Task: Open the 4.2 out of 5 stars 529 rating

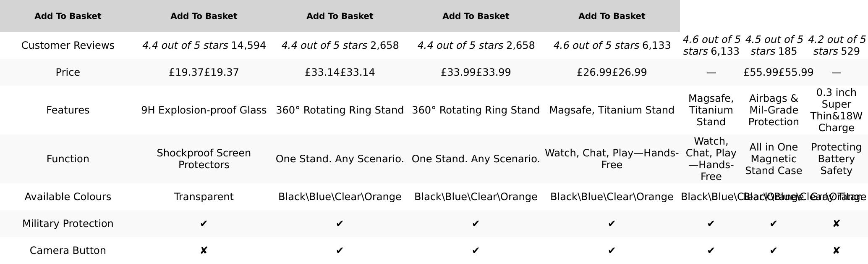Action: (x=836, y=45)
